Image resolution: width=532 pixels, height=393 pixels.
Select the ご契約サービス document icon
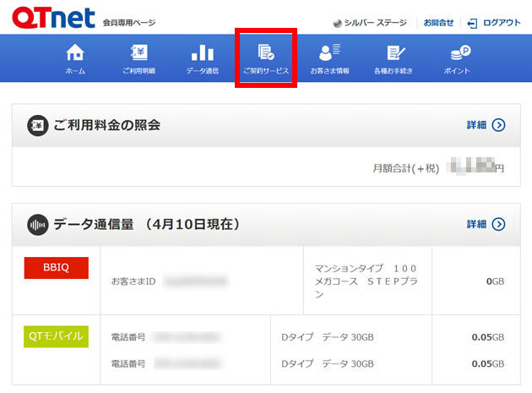[266, 52]
